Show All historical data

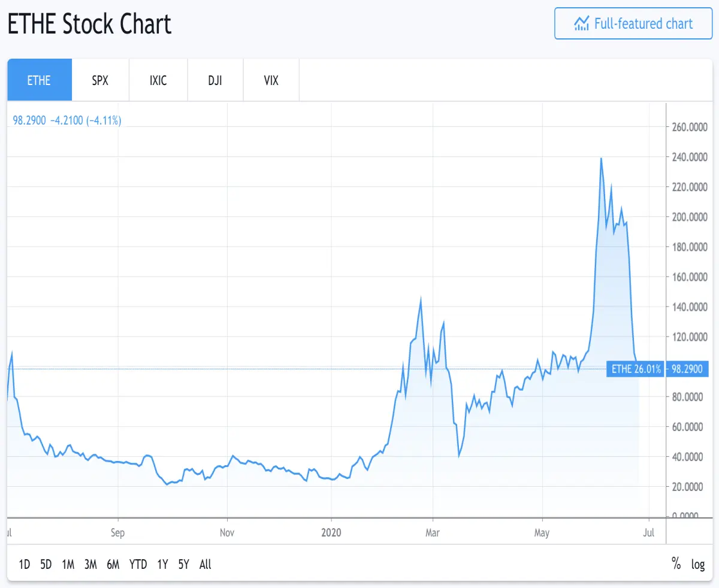pos(206,564)
